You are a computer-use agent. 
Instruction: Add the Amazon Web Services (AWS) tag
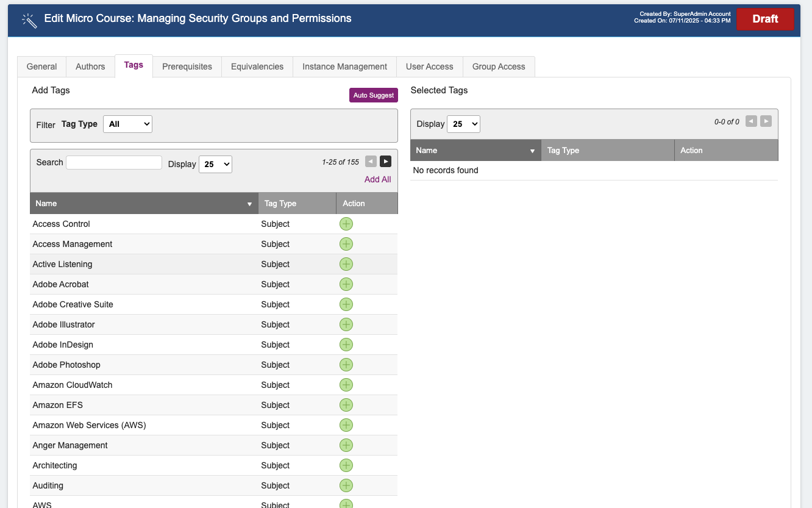pos(346,425)
